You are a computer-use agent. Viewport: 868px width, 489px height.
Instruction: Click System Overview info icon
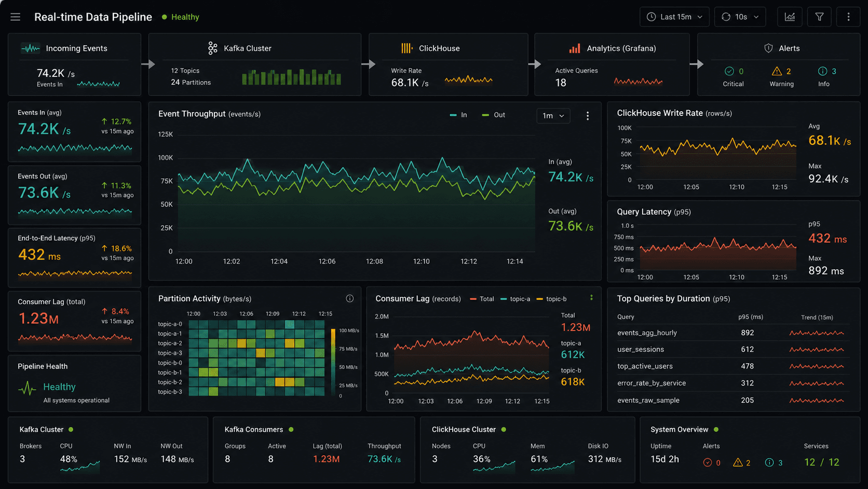pos(769,462)
